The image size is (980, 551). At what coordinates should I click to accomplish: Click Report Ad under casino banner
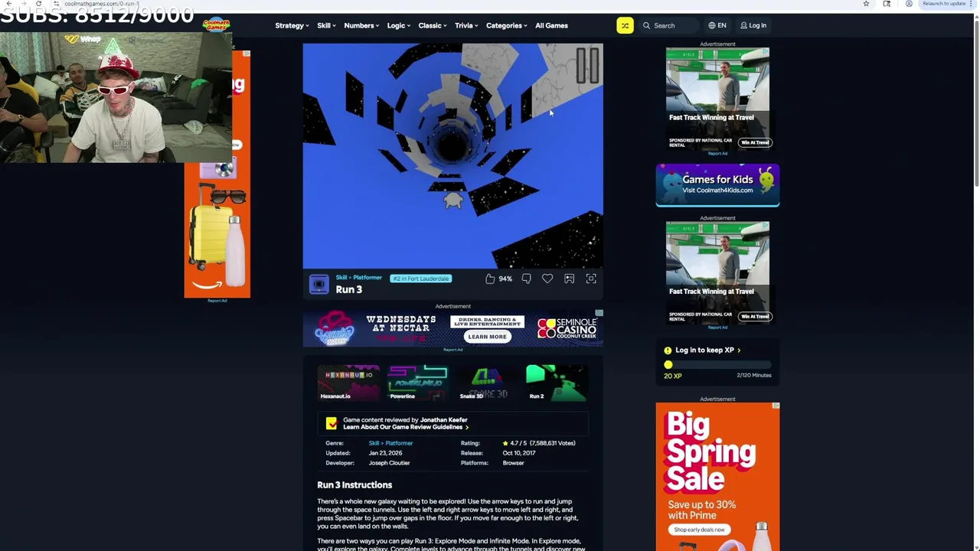[x=452, y=350]
